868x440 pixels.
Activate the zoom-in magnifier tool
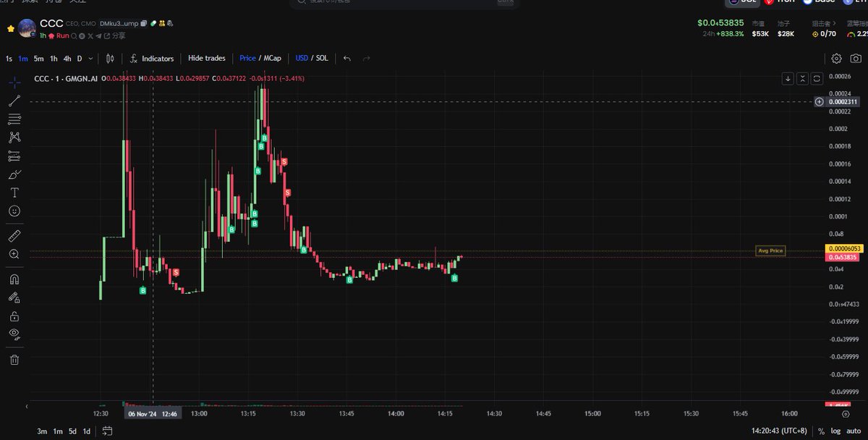pos(14,254)
